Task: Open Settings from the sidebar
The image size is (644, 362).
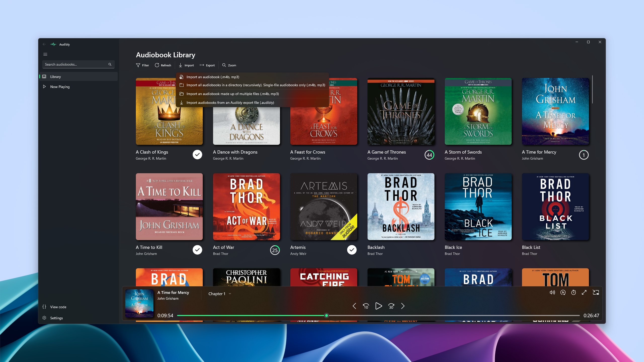Action: (56, 318)
